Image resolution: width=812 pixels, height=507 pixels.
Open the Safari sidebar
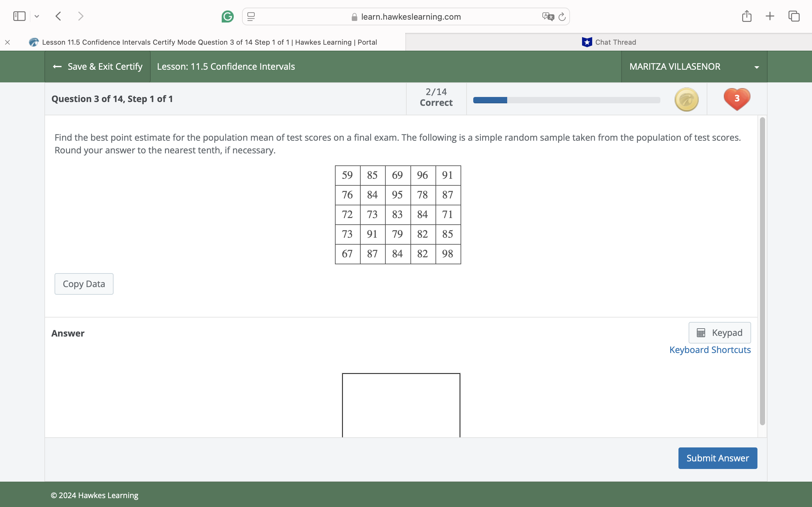click(19, 16)
